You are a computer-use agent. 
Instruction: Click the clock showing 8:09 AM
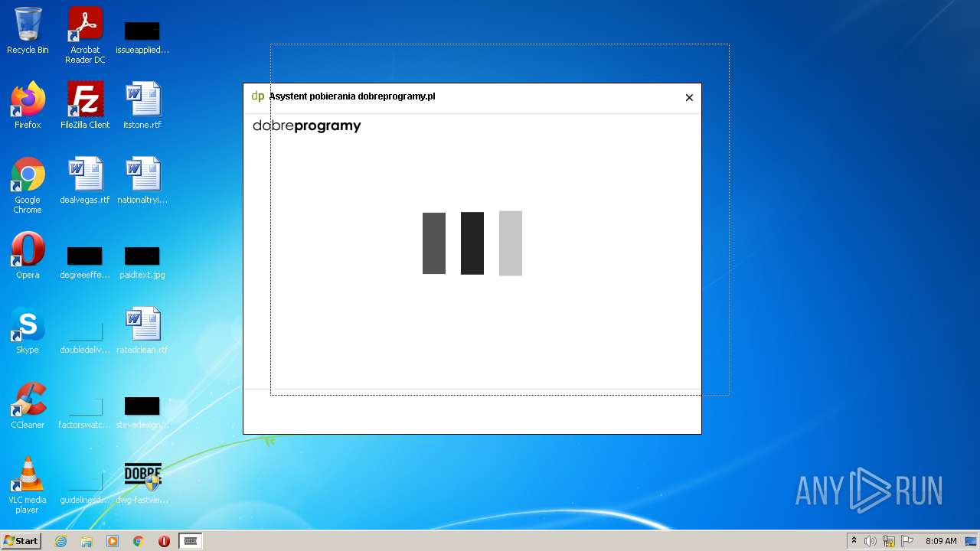(941, 541)
